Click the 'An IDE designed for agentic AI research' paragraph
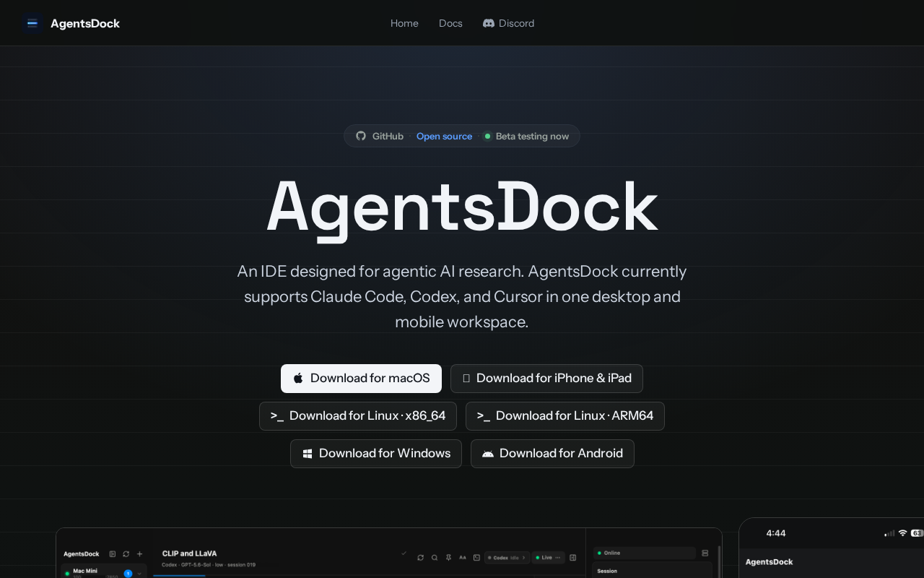The image size is (924, 578). coord(462,296)
